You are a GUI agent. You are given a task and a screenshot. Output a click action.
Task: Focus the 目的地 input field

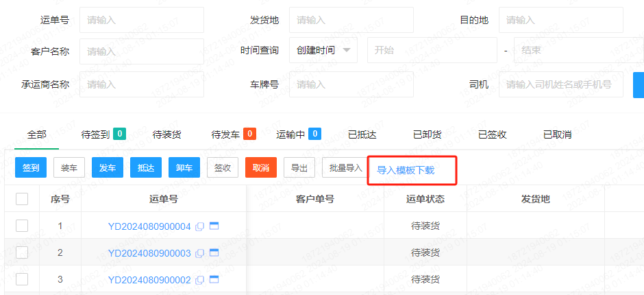click(x=561, y=20)
